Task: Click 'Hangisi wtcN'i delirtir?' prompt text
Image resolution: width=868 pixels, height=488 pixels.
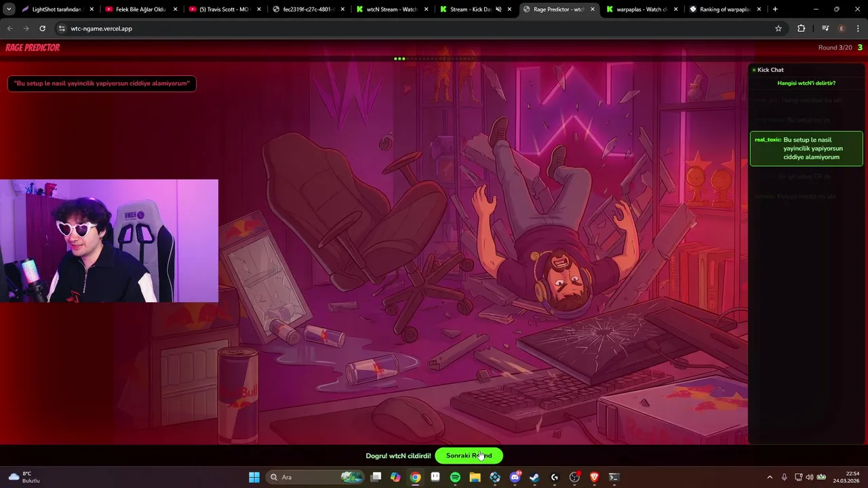Action: (806, 83)
